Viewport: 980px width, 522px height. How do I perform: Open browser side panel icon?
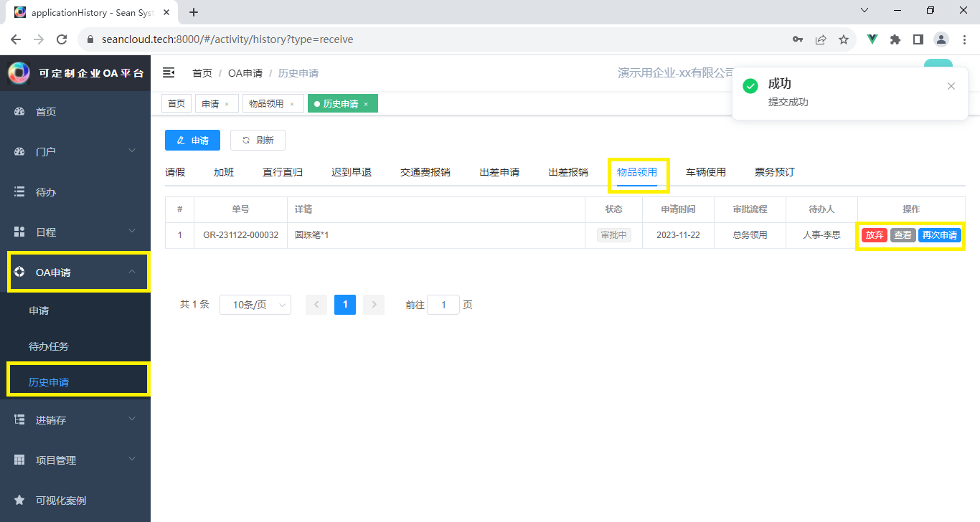coord(918,39)
